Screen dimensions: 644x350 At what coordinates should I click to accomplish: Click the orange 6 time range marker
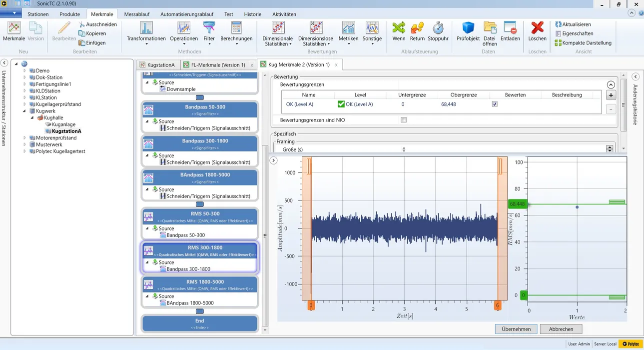click(x=497, y=305)
